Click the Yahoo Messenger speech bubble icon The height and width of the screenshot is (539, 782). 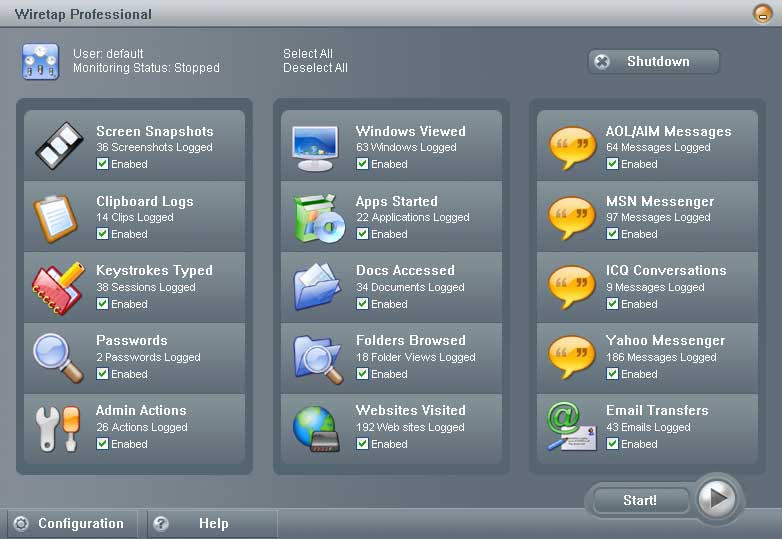(572, 357)
